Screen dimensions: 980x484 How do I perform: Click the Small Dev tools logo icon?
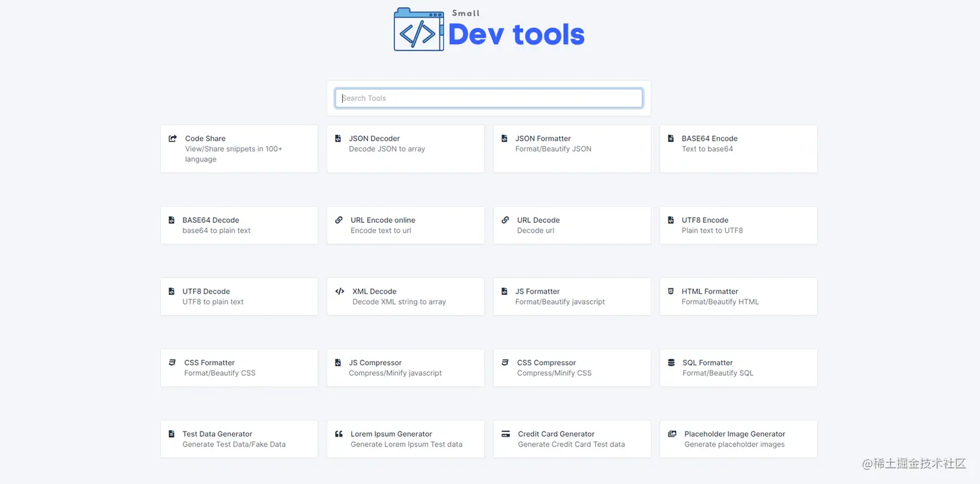419,30
